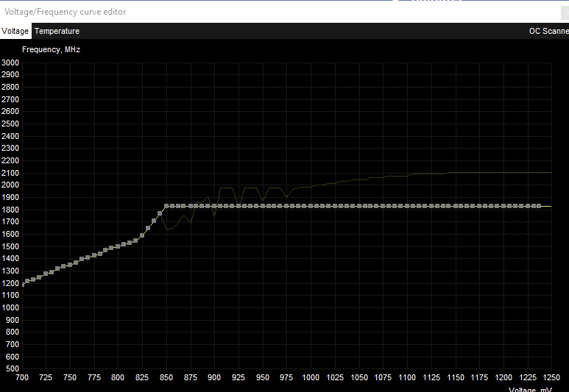Switch to the Voltage tab
The width and height of the screenshot is (569, 392).
[x=15, y=31]
